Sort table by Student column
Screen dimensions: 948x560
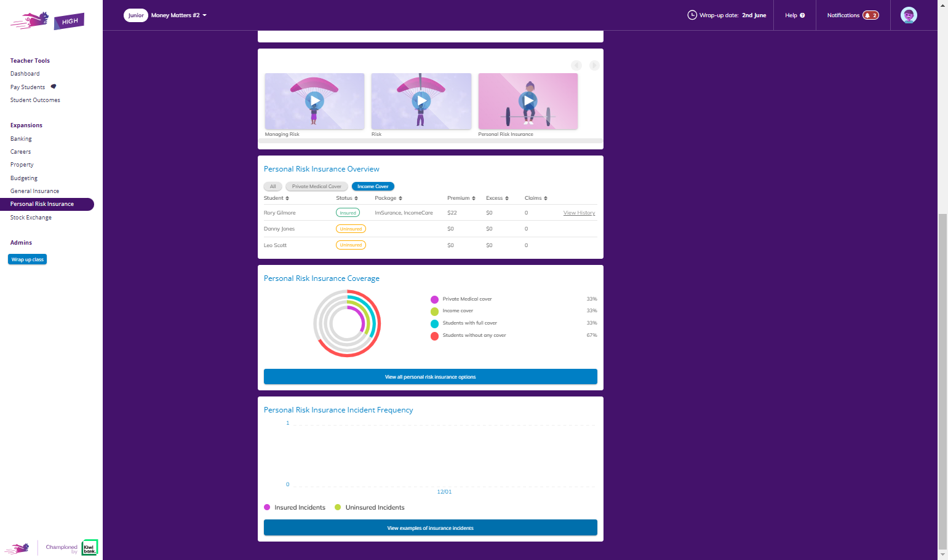pyautogui.click(x=276, y=198)
